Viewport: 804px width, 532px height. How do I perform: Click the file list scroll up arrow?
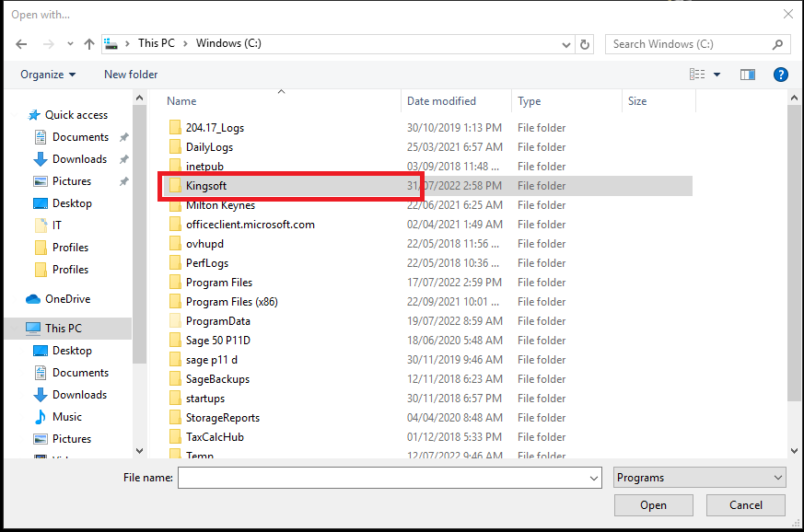click(794, 98)
